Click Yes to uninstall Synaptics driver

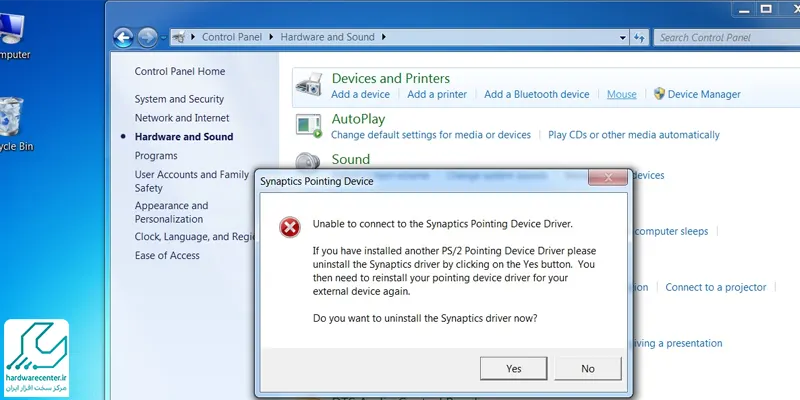click(513, 368)
